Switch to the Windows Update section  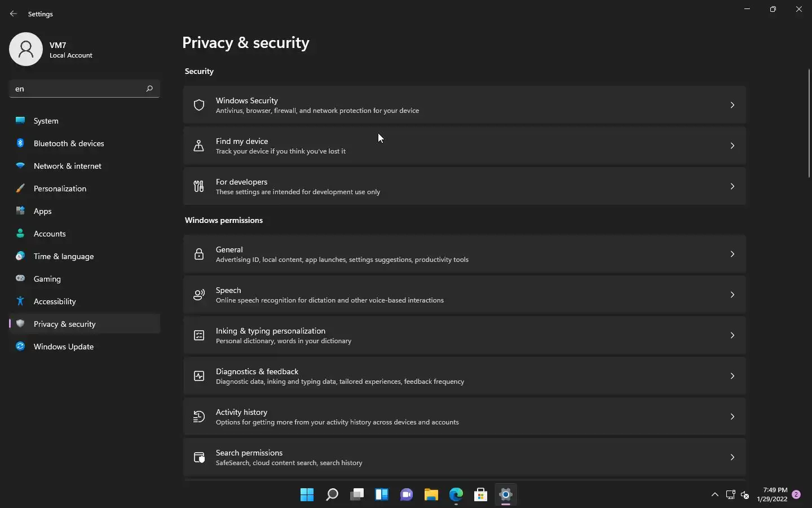[63, 347]
